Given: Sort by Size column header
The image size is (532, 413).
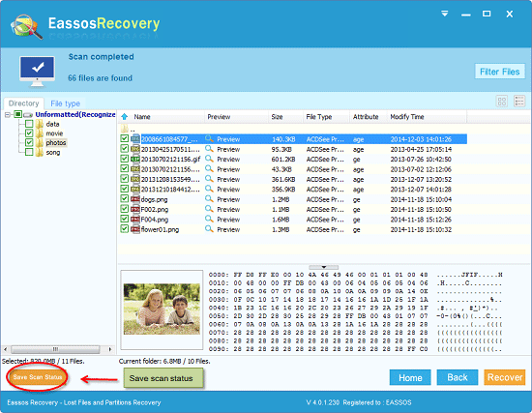Looking at the screenshot, I should (x=277, y=117).
